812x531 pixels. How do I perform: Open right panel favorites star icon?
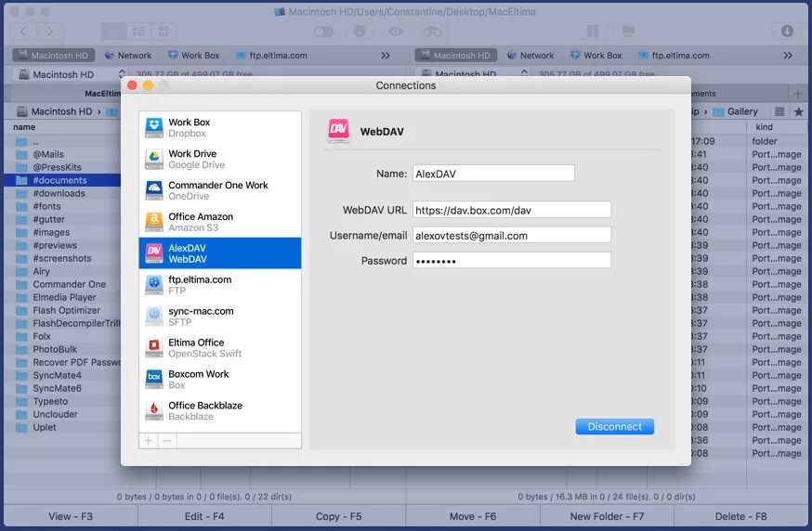point(798,111)
